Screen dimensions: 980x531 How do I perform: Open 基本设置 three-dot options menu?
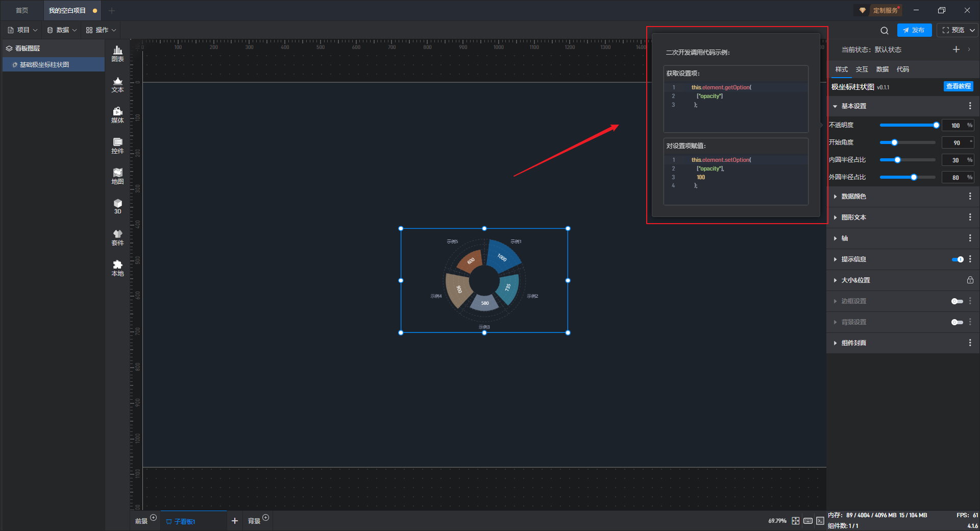[970, 106]
